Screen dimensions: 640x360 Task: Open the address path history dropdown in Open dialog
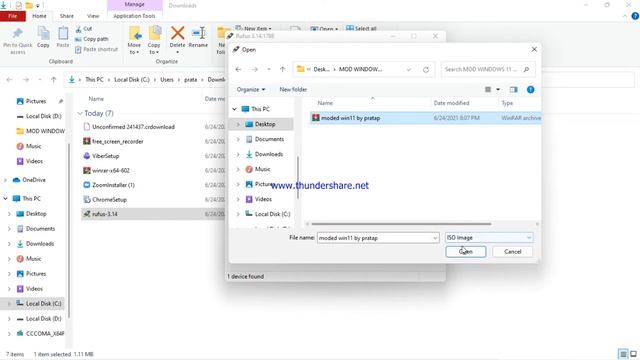[x=409, y=70]
